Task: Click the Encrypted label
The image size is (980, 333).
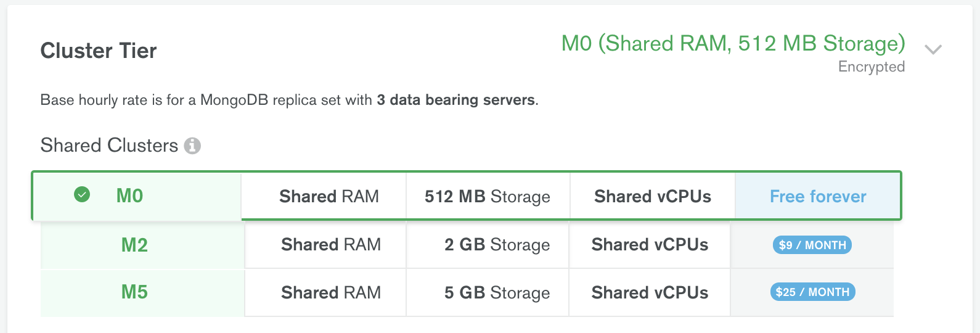Action: 872,67
